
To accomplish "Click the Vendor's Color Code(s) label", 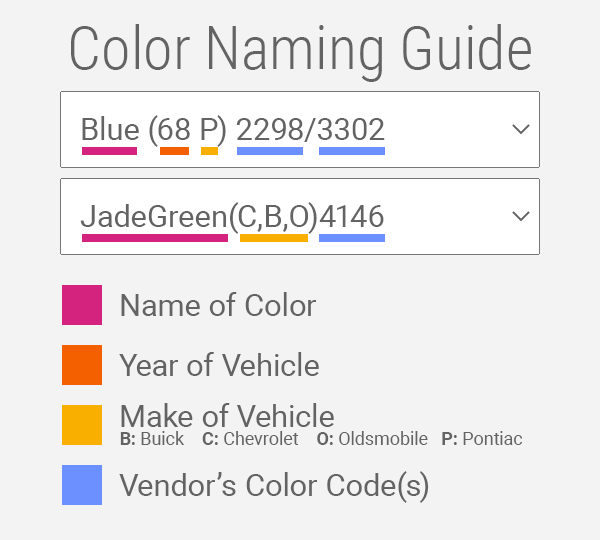I will (274, 486).
